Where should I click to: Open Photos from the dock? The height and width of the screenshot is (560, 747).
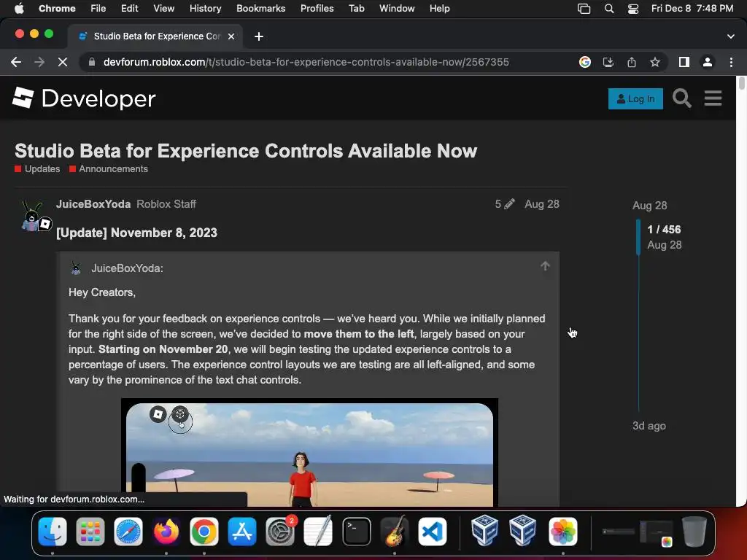pyautogui.click(x=562, y=532)
